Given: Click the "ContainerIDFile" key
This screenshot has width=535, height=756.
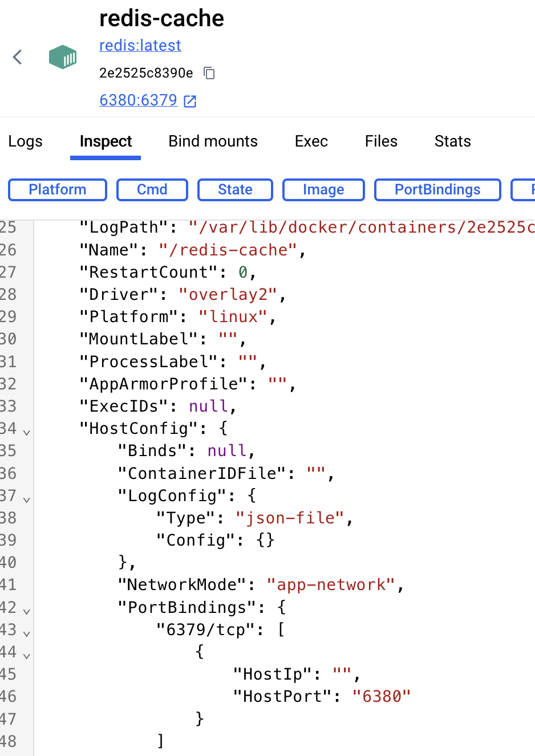Looking at the screenshot, I should (202, 473).
